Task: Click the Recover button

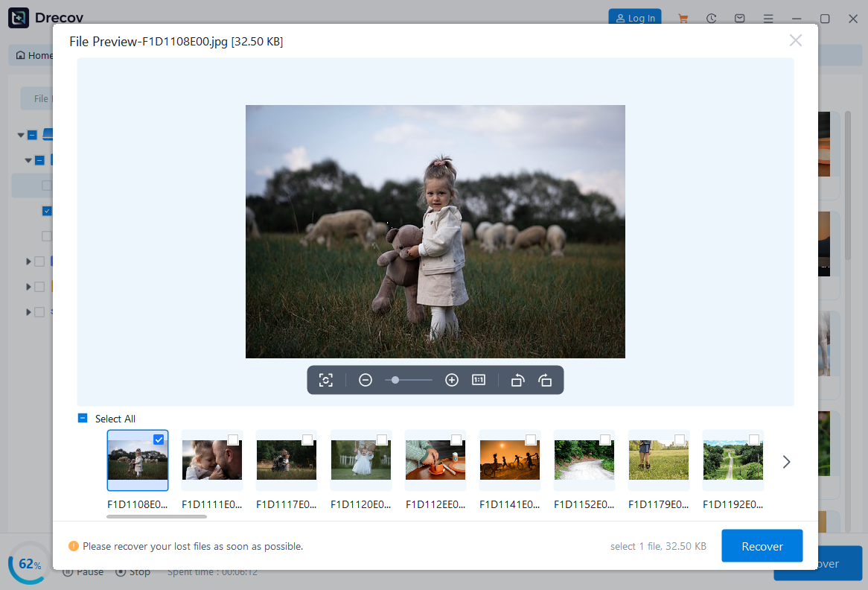Action: tap(762, 546)
